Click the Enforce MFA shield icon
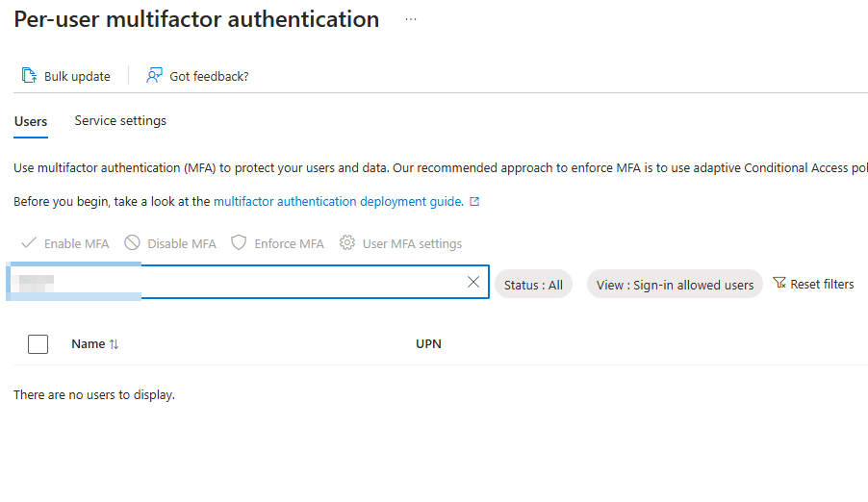The image size is (868, 502). [x=240, y=243]
